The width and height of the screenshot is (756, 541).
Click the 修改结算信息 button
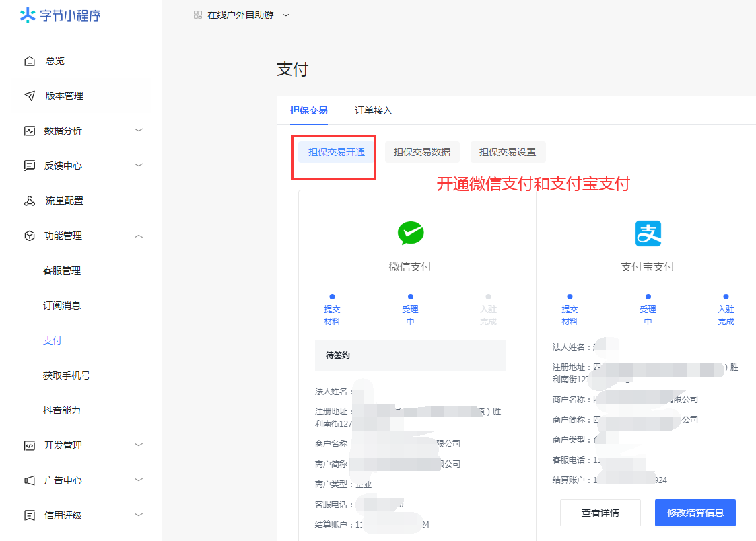point(695,513)
